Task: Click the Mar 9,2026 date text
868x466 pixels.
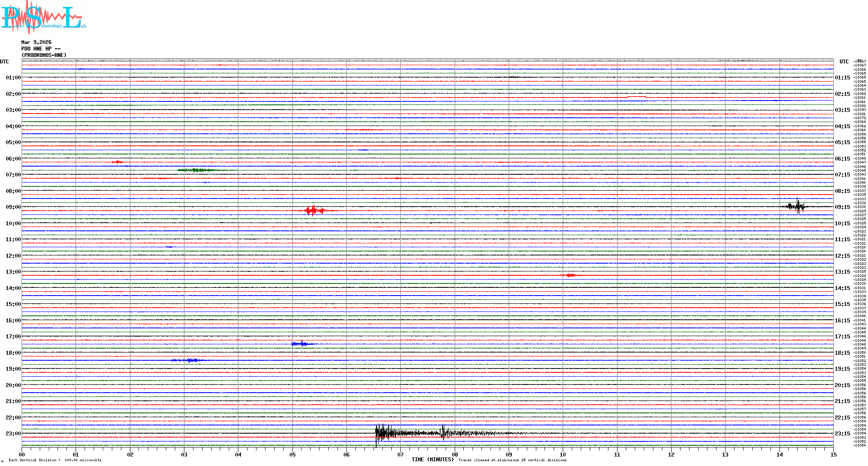Action: pos(36,42)
